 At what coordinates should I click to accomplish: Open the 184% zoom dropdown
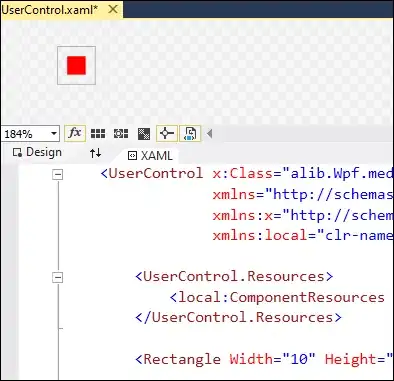click(54, 134)
